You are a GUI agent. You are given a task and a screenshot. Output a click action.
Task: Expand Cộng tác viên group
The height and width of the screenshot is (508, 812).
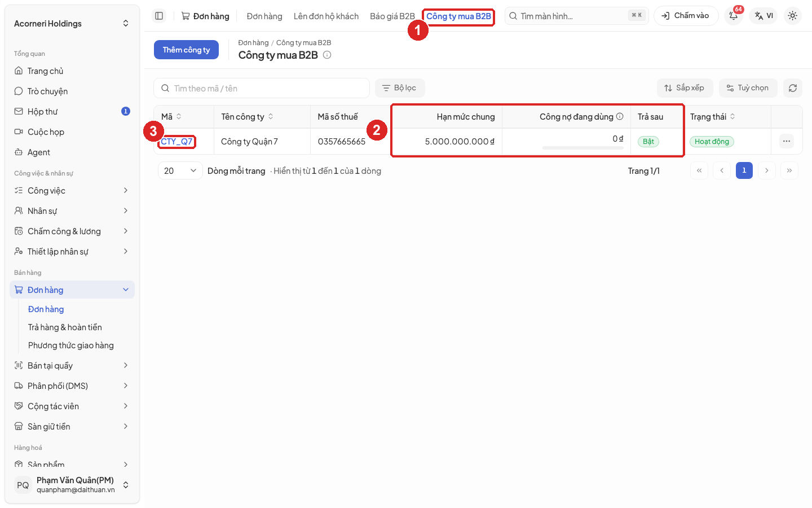coord(72,406)
